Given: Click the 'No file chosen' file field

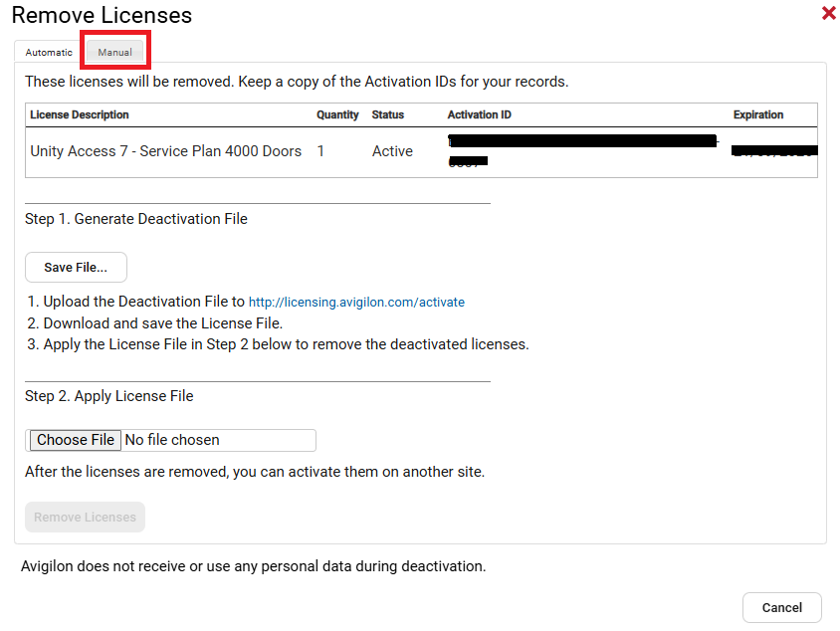Looking at the screenshot, I should coord(171,440).
